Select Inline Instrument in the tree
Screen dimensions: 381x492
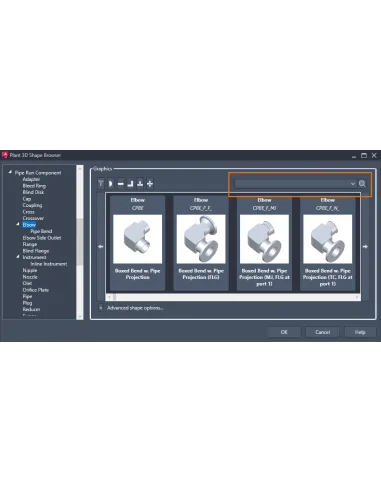pyautogui.click(x=49, y=264)
